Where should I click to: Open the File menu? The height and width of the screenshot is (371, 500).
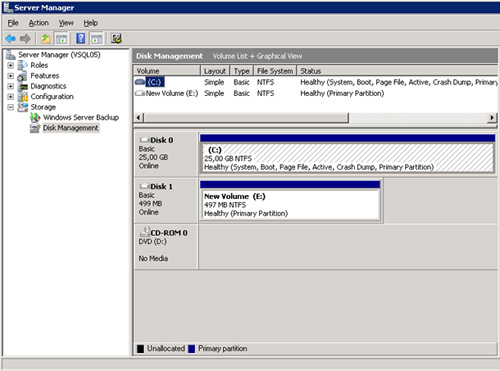tap(13, 23)
